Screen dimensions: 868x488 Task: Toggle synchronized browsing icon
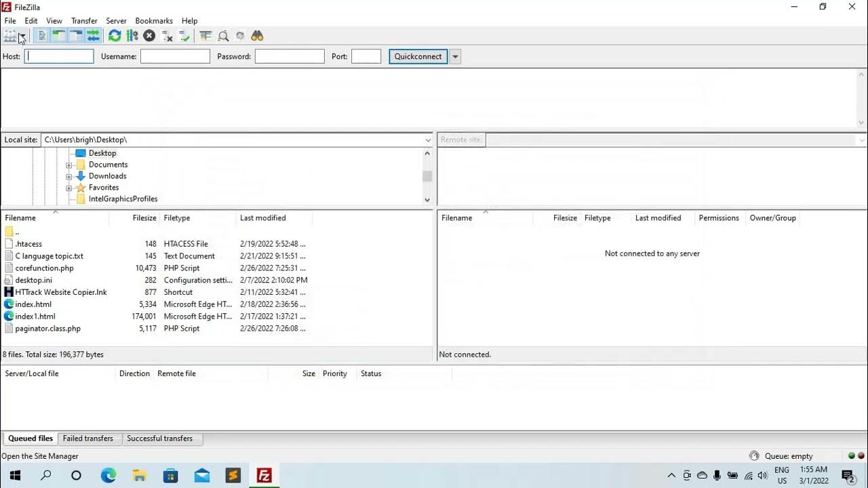pos(240,36)
